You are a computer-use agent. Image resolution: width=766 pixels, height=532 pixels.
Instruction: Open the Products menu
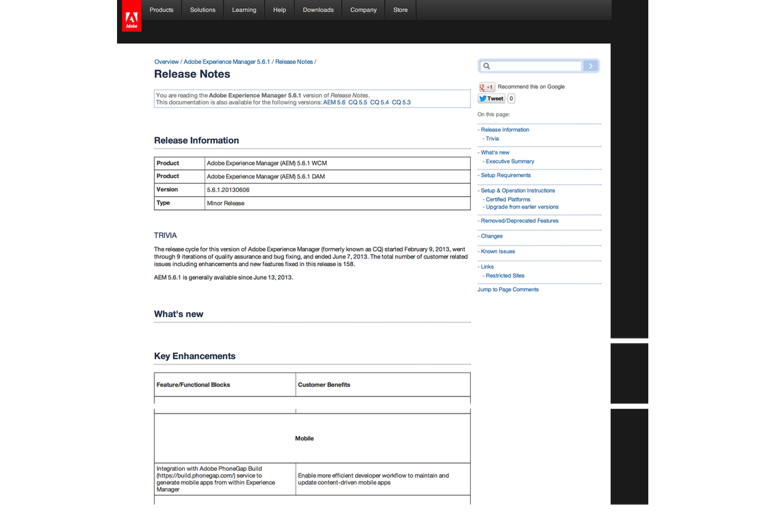(162, 10)
